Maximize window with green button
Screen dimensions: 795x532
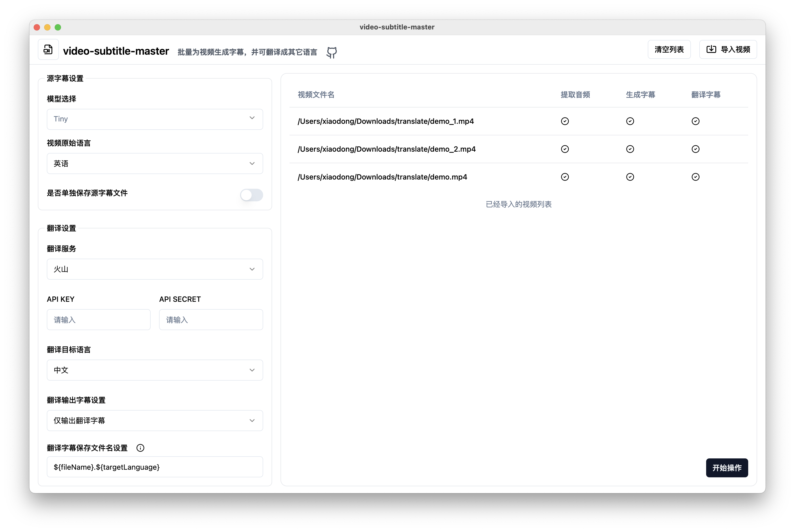pyautogui.click(x=58, y=27)
